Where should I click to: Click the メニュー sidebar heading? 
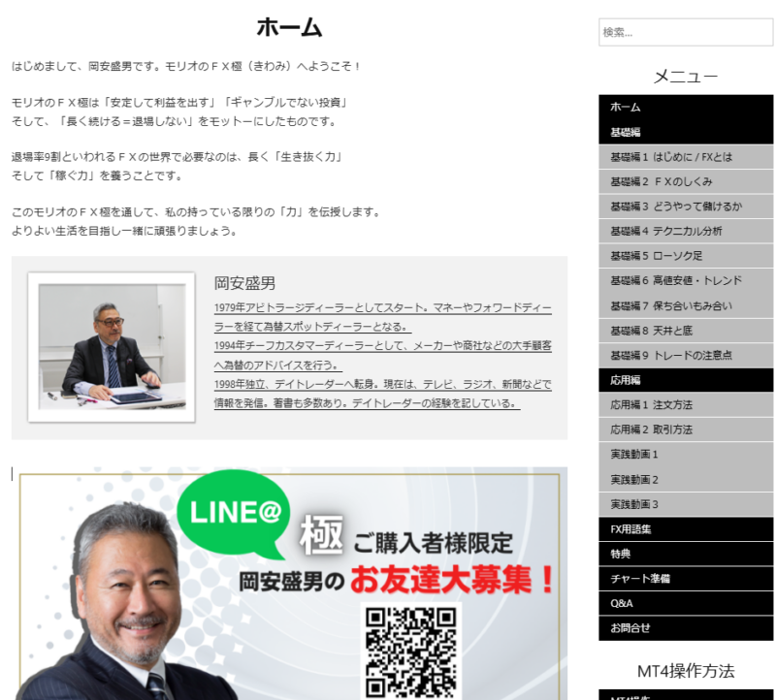coord(686,77)
